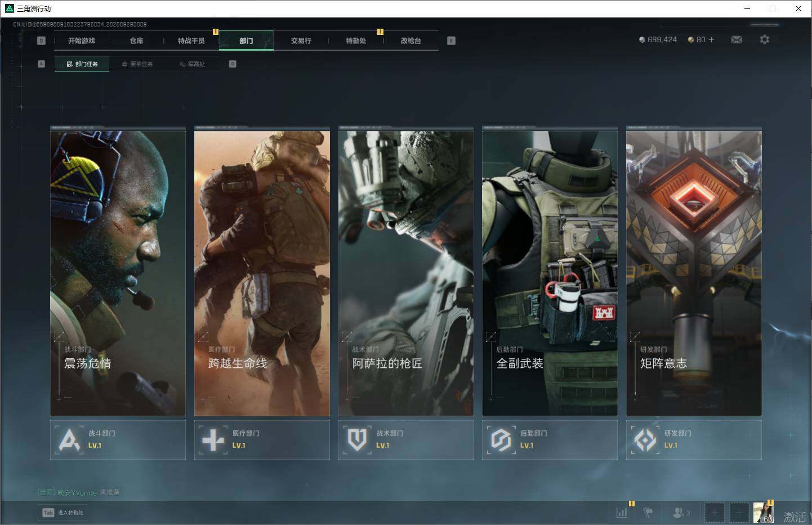812x525 pixels.
Task: Click the alert badge above the 特勤处 tab
Action: 380,32
